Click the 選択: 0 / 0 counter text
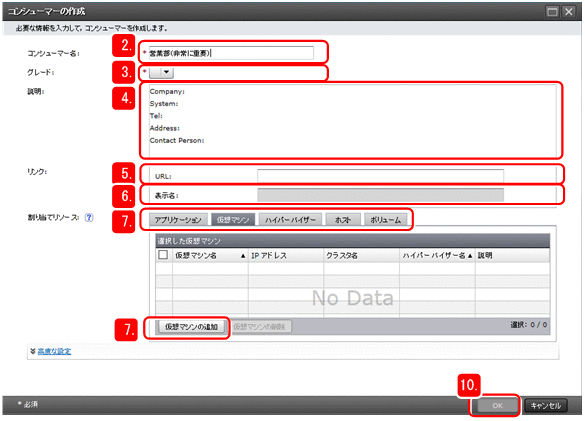 coord(528,325)
